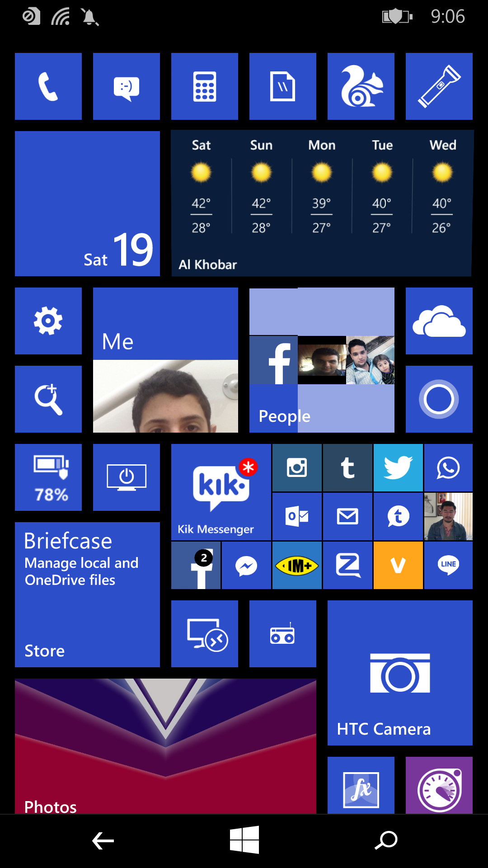Open the FM Radio tile
This screenshot has height=868, width=488.
[283, 634]
